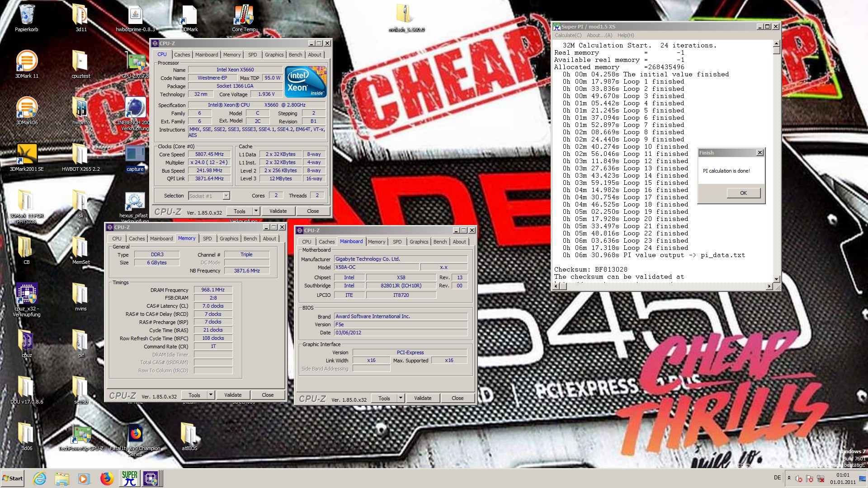Open Calculate(C) menu in Super PI

[568, 35]
